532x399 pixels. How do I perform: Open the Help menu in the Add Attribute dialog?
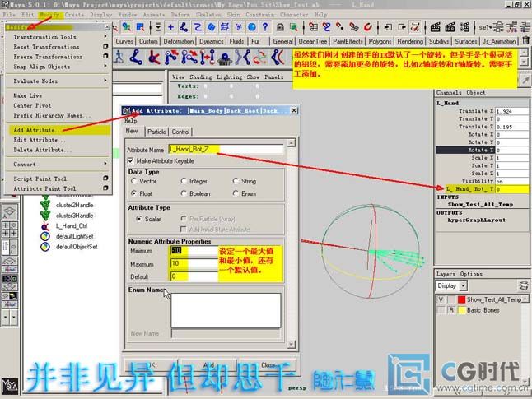click(131, 121)
